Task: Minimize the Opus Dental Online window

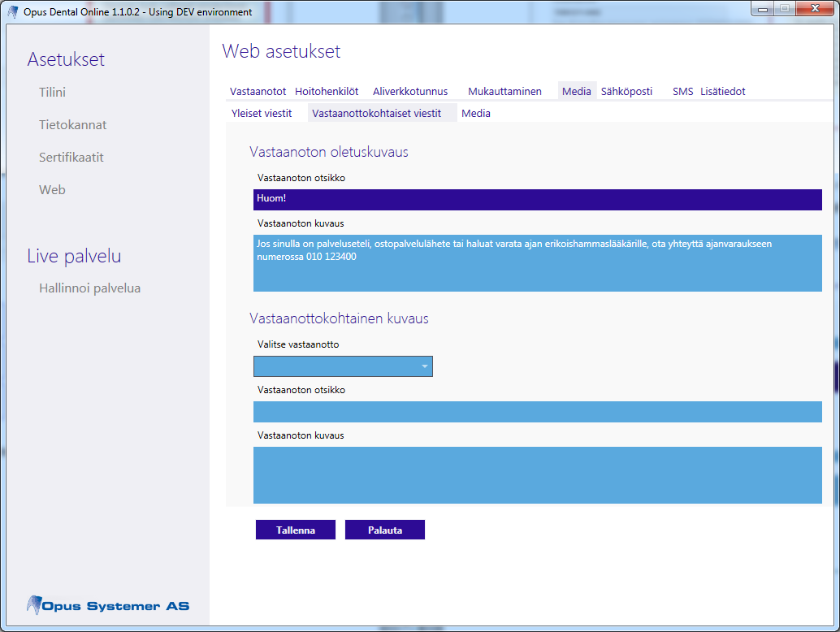Action: point(763,9)
